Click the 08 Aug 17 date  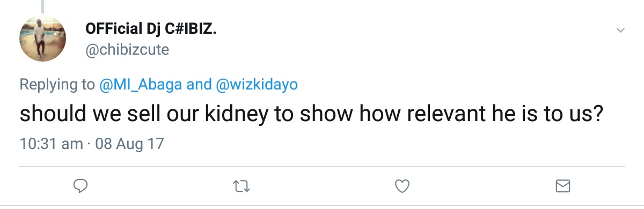[x=129, y=144]
